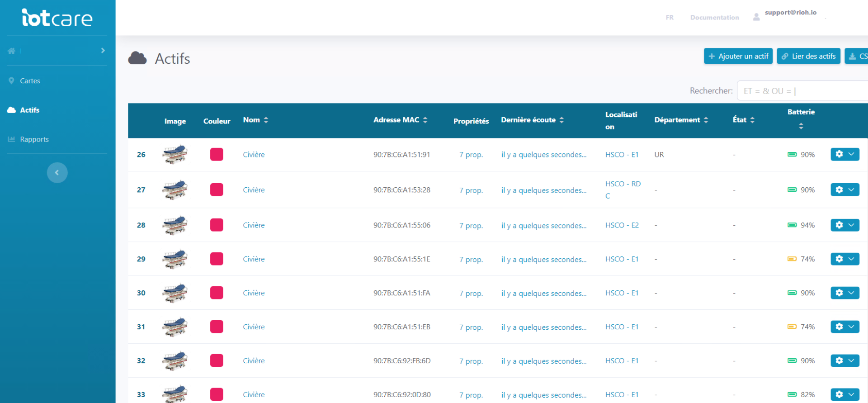The image size is (868, 403).
Task: Sort the table by Batterie level
Action: [801, 126]
